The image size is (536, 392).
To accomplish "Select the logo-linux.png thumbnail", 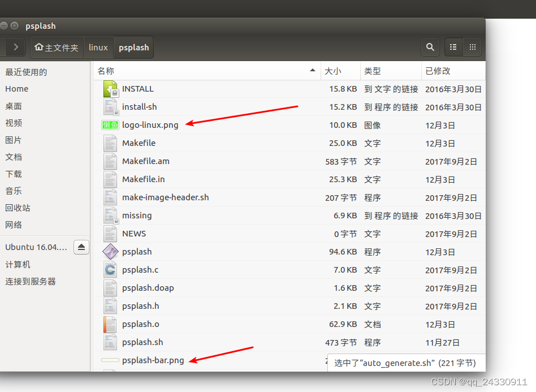I will click(x=110, y=125).
